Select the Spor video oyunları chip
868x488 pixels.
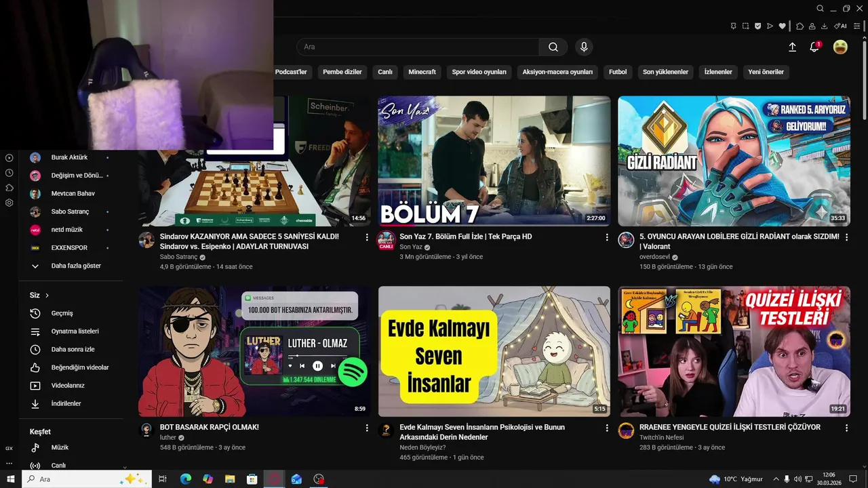coord(479,72)
